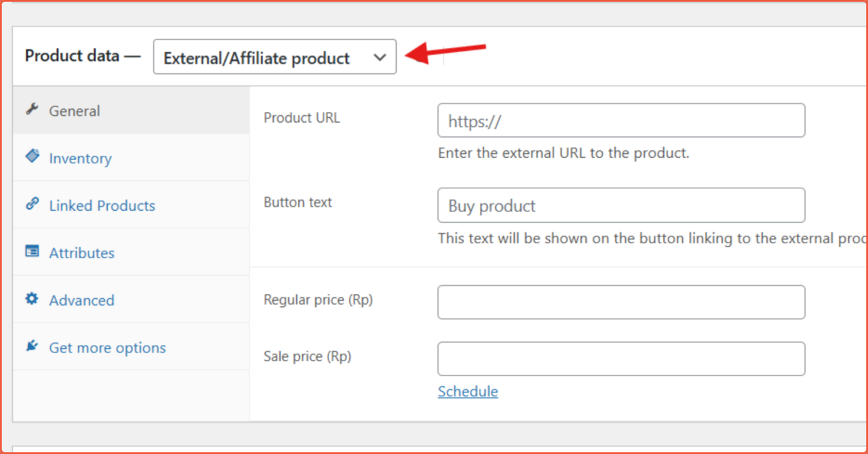Image resolution: width=868 pixels, height=454 pixels.
Task: Click the chevron on the External/Affiliate product selector
Action: pos(379,57)
